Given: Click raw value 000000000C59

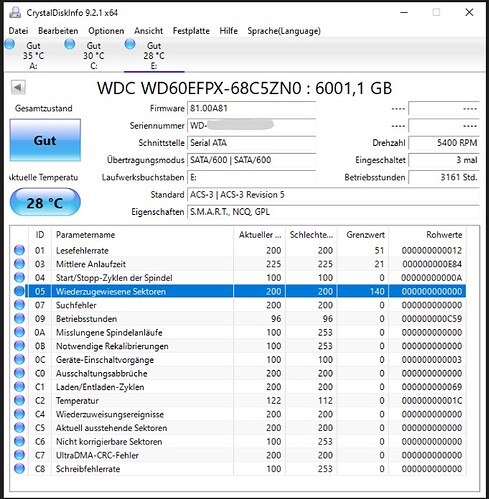Looking at the screenshot, I should (x=432, y=319).
